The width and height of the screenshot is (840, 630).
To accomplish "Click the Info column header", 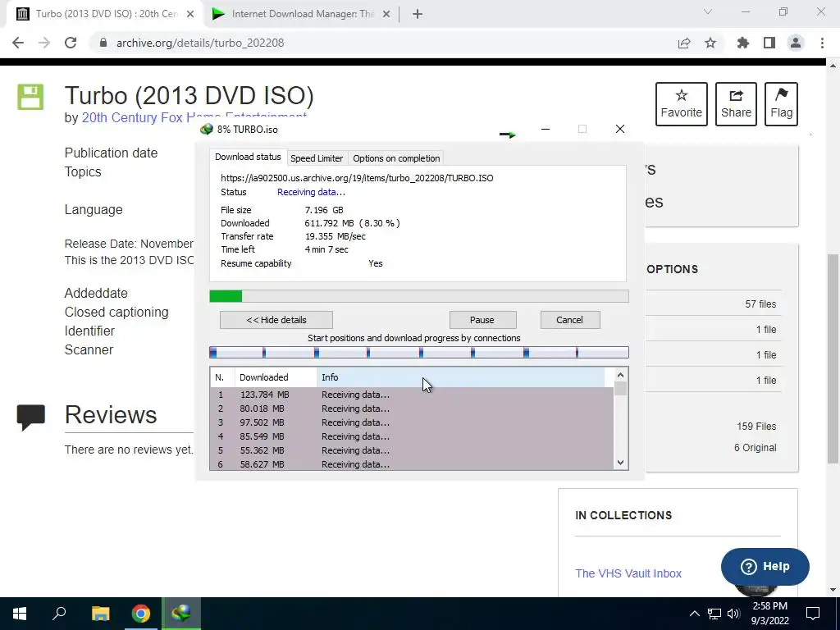I will (461, 377).
